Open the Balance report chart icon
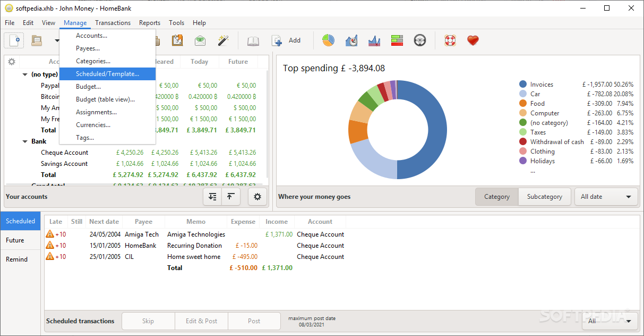The height and width of the screenshot is (336, 644). pyautogui.click(x=374, y=40)
